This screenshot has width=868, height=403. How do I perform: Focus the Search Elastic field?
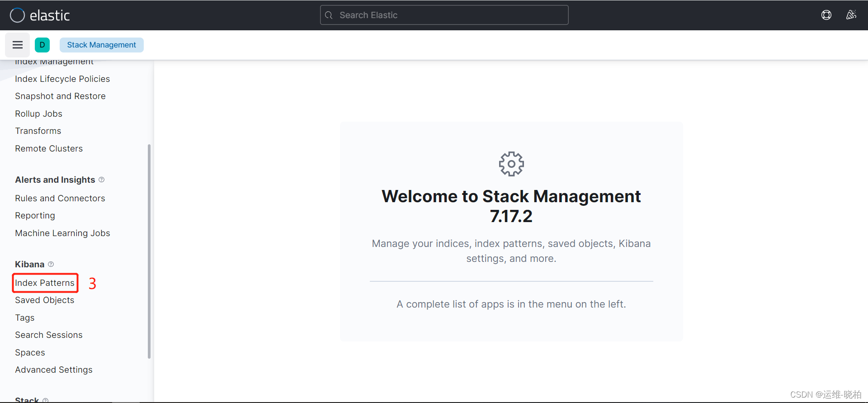[x=444, y=15]
